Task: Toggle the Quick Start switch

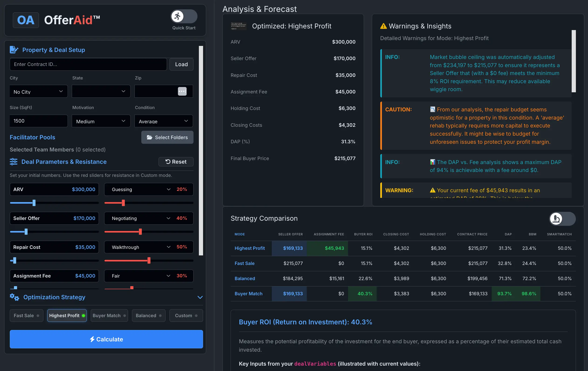Action: tap(184, 17)
